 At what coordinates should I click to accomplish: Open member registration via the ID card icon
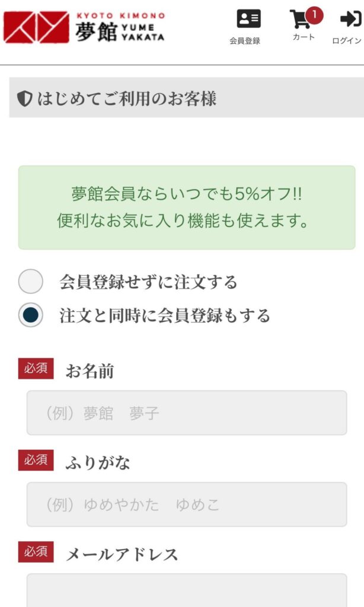click(248, 19)
